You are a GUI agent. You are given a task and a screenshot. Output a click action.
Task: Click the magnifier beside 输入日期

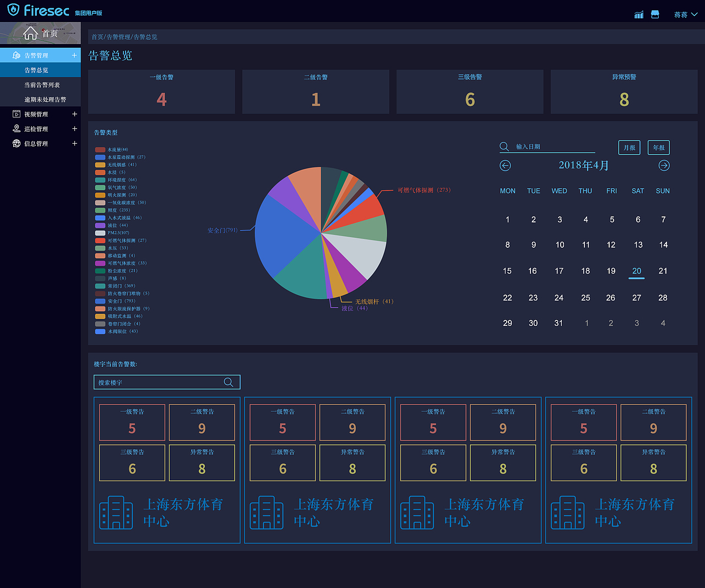coord(504,146)
